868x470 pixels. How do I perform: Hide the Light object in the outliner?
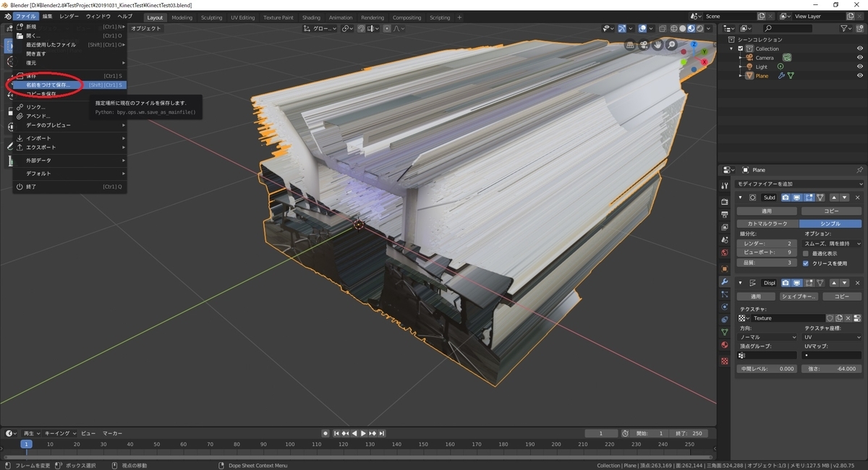tap(860, 67)
